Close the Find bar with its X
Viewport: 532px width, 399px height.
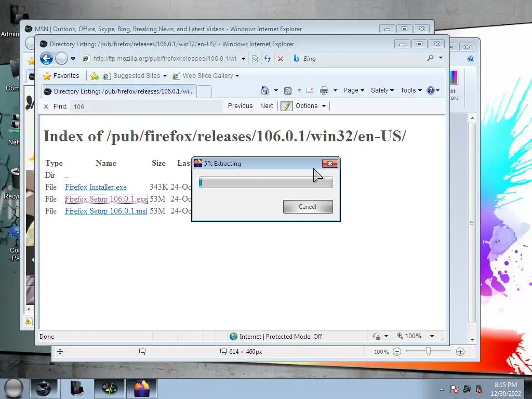(x=46, y=107)
